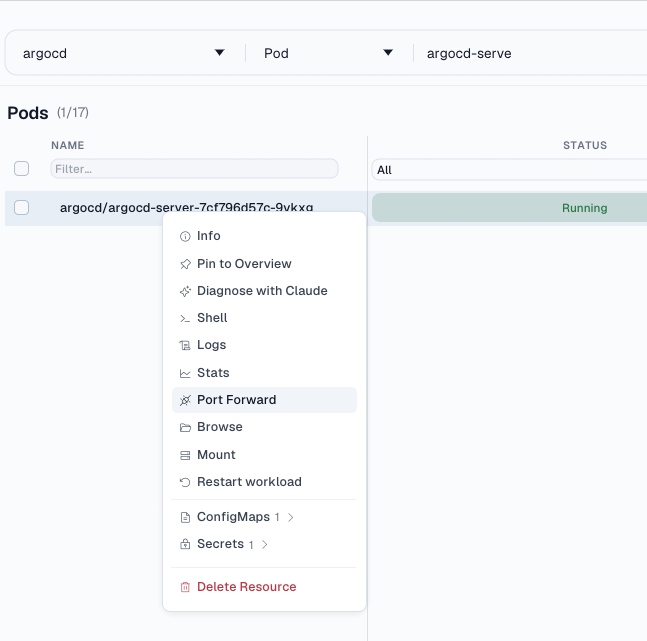The width and height of the screenshot is (647, 641).
Task: Click the chart icon next to Stats
Action: (x=185, y=374)
